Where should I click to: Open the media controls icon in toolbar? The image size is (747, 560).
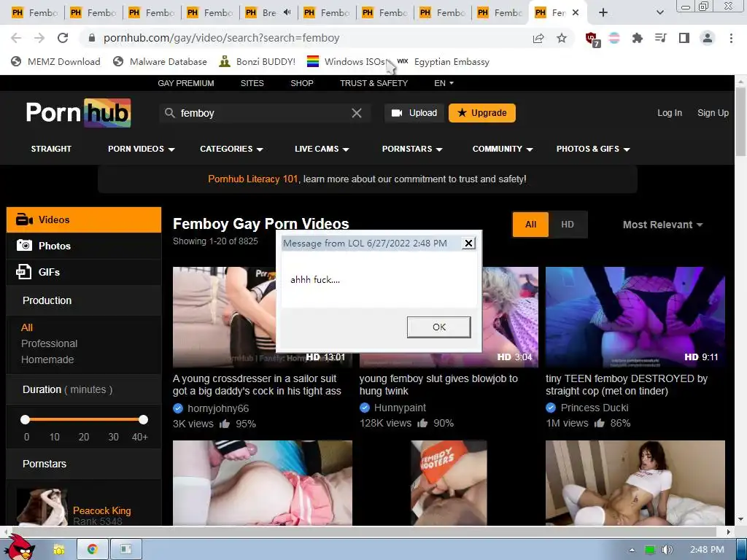coord(660,38)
